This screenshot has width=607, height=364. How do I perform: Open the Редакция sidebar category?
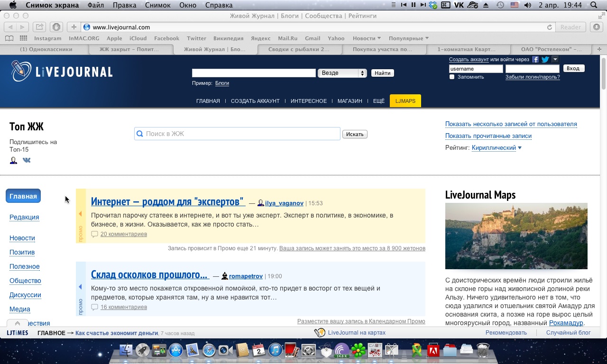[24, 217]
